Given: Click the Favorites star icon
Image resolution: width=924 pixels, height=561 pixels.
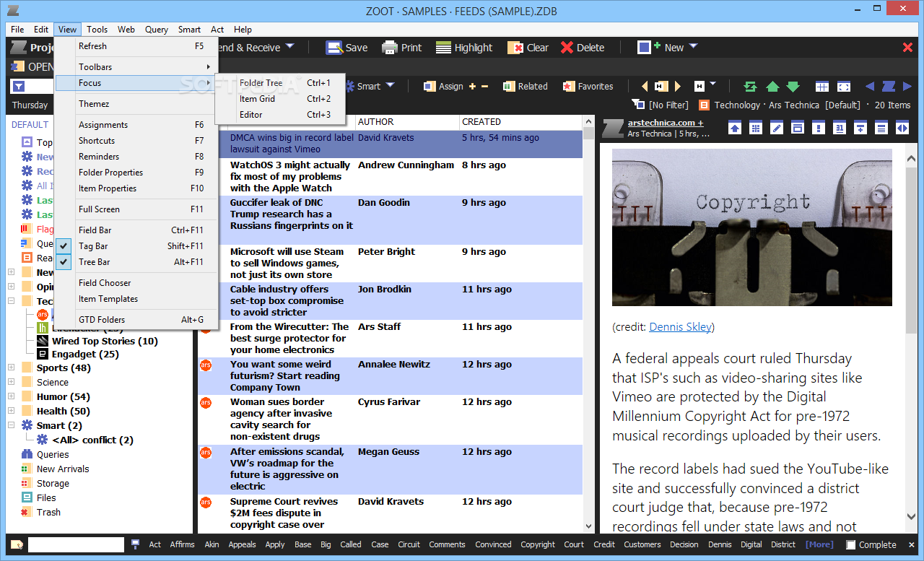Looking at the screenshot, I should pyautogui.click(x=569, y=86).
